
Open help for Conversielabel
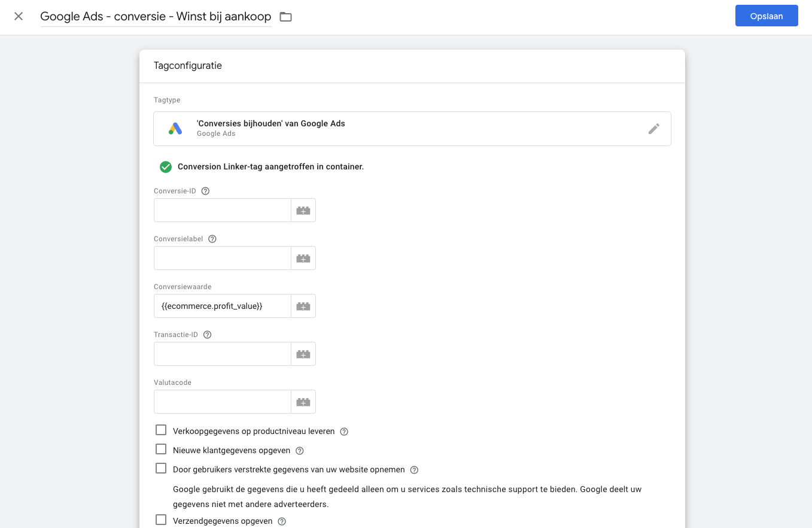point(212,239)
